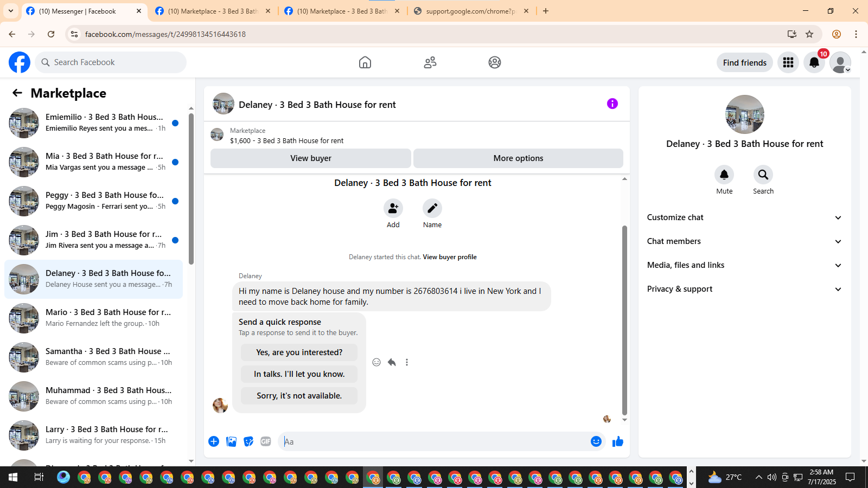Switch to the support.google.com tab
The image size is (868, 488).
[471, 11]
